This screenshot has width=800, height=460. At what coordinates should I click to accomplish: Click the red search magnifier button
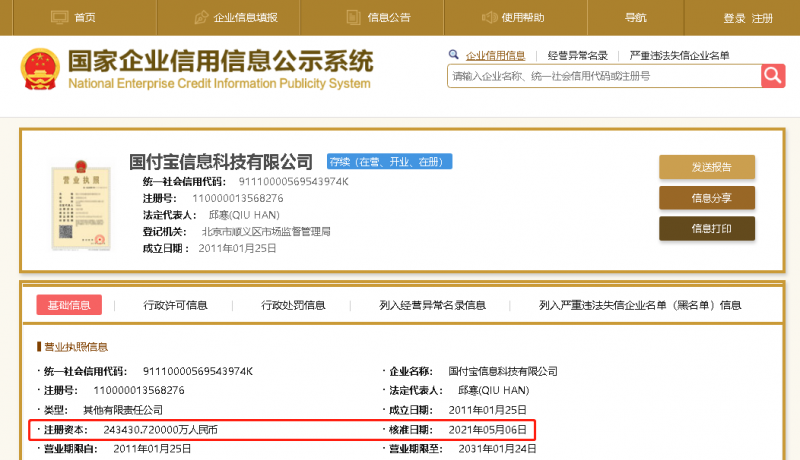coord(773,76)
